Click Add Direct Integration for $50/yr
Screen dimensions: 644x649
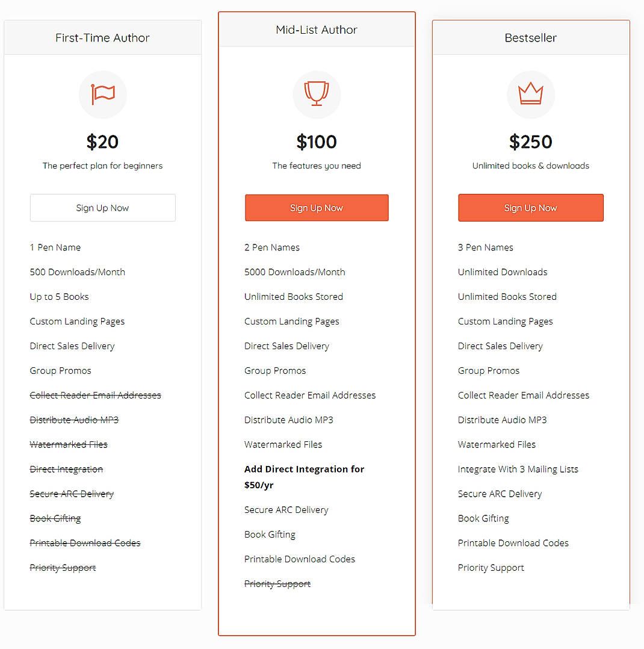[304, 477]
